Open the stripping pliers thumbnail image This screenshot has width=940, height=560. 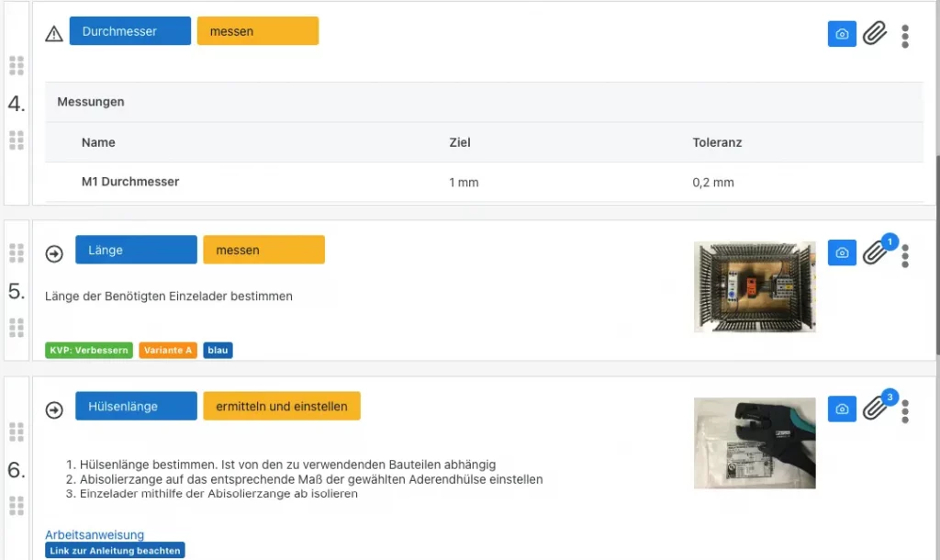click(x=755, y=442)
